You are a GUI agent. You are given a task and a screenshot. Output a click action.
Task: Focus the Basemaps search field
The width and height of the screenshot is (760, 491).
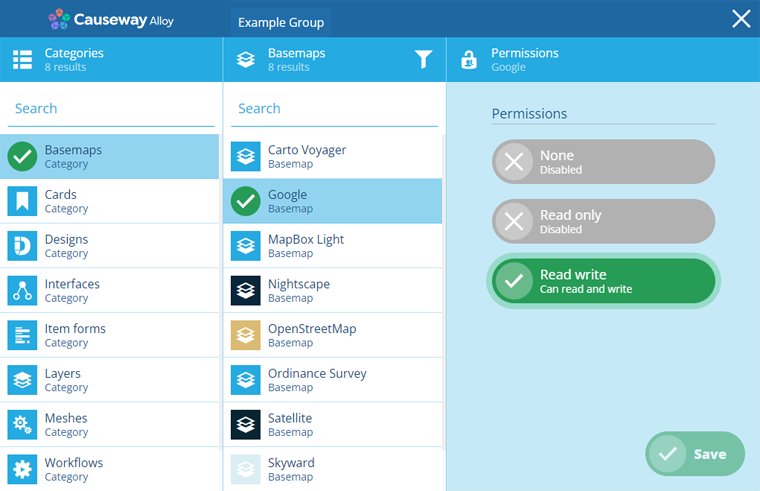pos(334,109)
